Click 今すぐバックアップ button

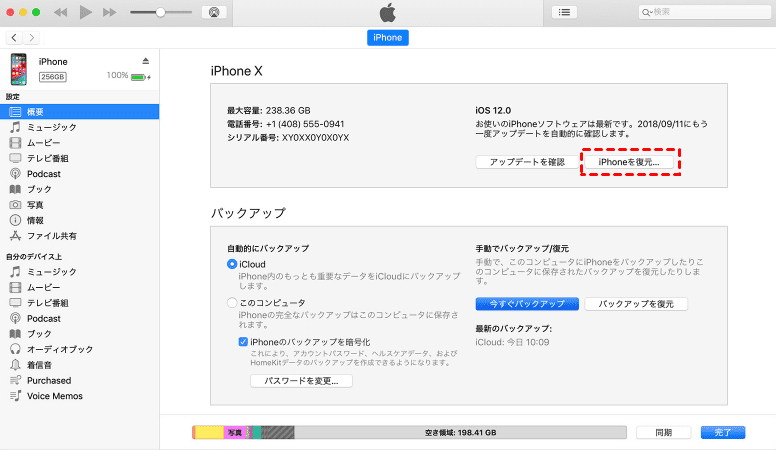[x=526, y=303]
